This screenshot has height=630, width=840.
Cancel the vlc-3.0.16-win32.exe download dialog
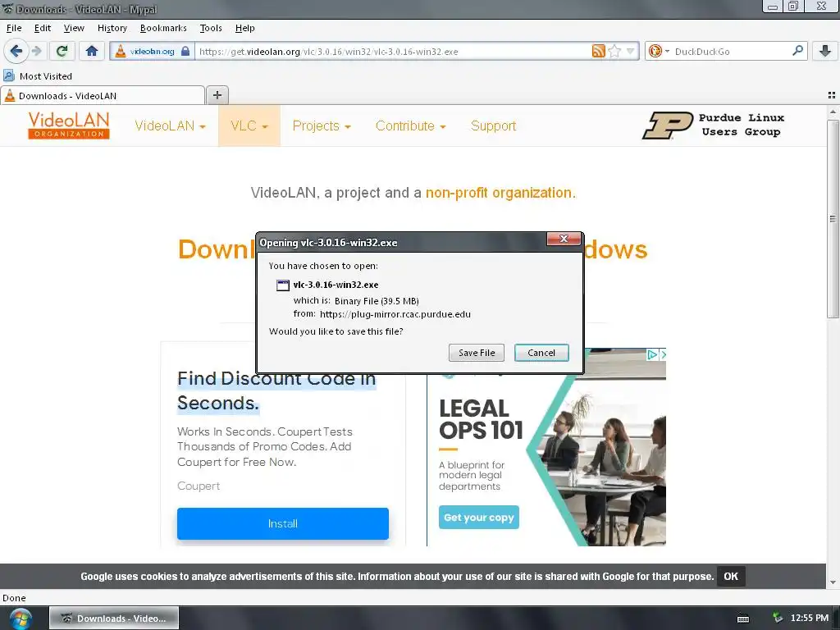(x=541, y=353)
